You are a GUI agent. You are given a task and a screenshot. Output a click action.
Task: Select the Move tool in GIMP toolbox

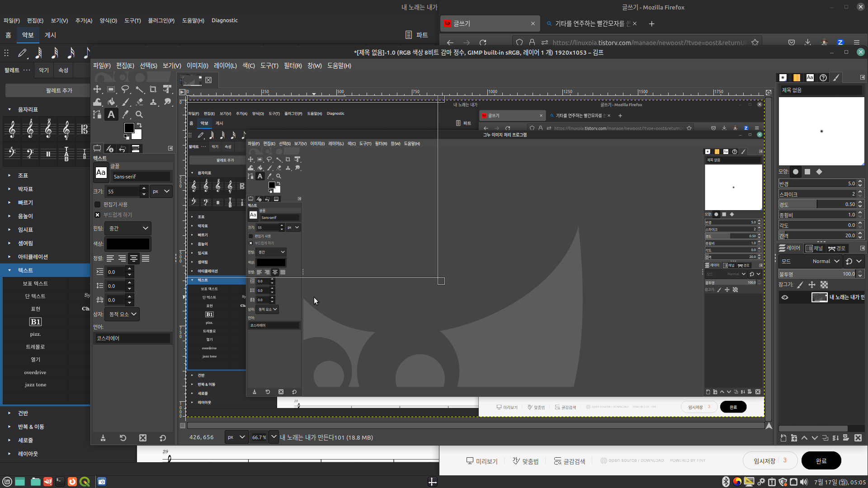(x=97, y=89)
